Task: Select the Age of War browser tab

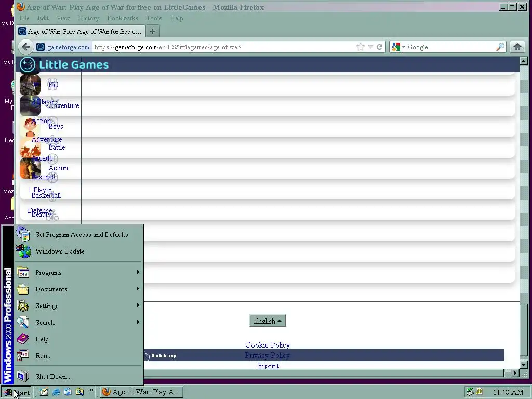Action: click(x=81, y=31)
